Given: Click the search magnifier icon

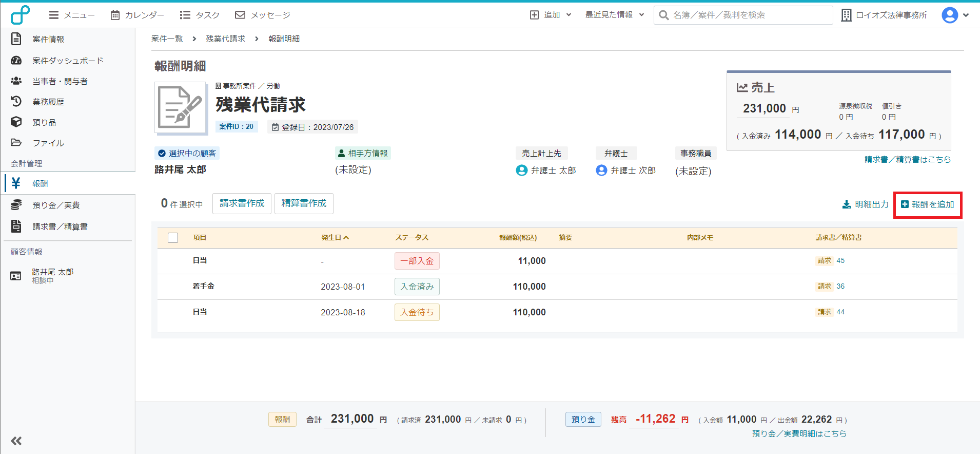Looking at the screenshot, I should (663, 15).
